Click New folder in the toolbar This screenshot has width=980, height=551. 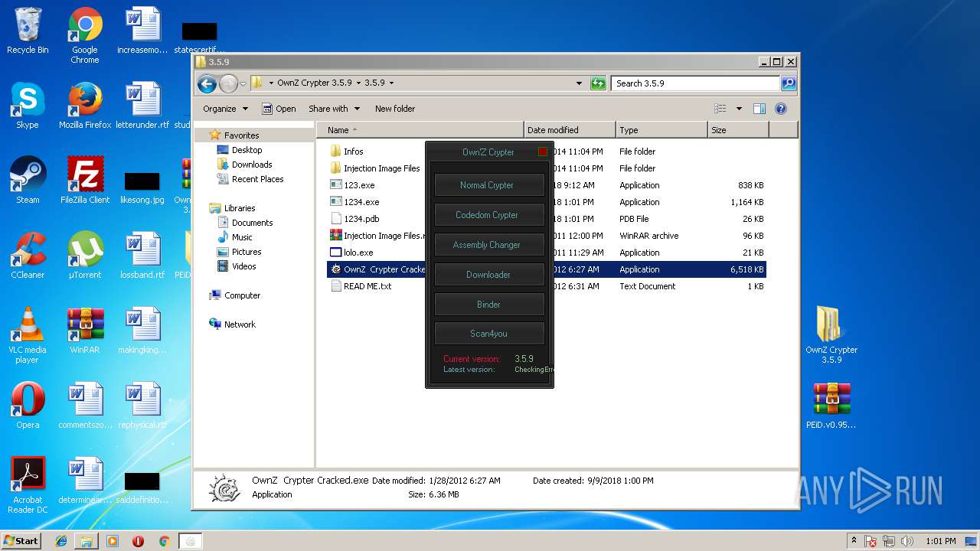pyautogui.click(x=395, y=109)
